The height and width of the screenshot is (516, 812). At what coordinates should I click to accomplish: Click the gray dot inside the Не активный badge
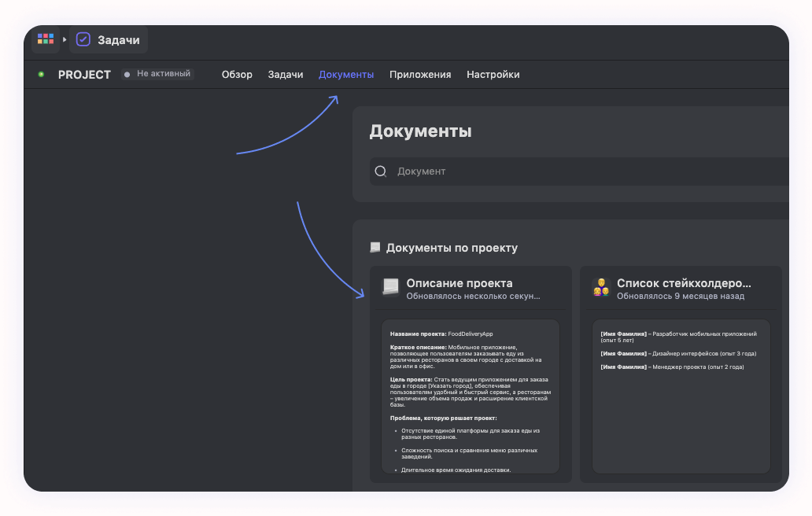tap(126, 73)
